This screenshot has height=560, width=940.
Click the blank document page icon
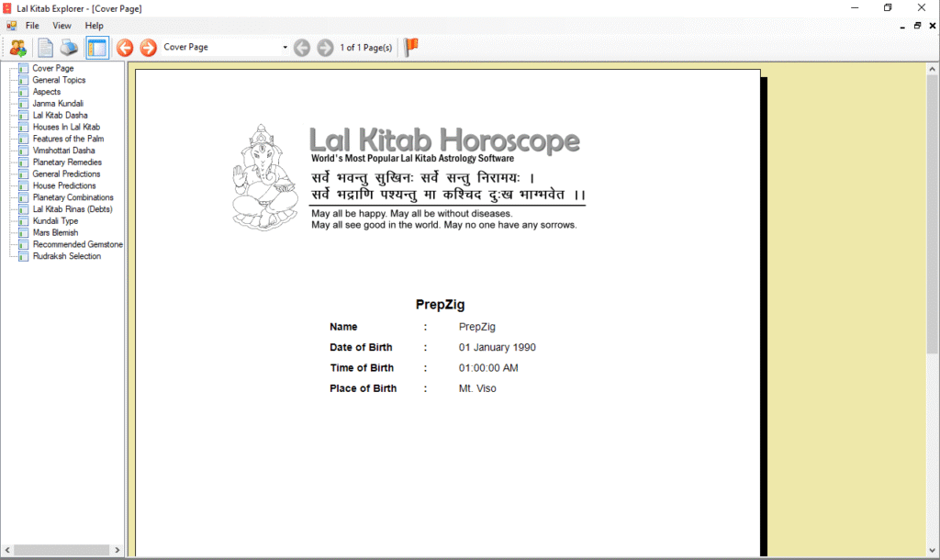point(45,48)
